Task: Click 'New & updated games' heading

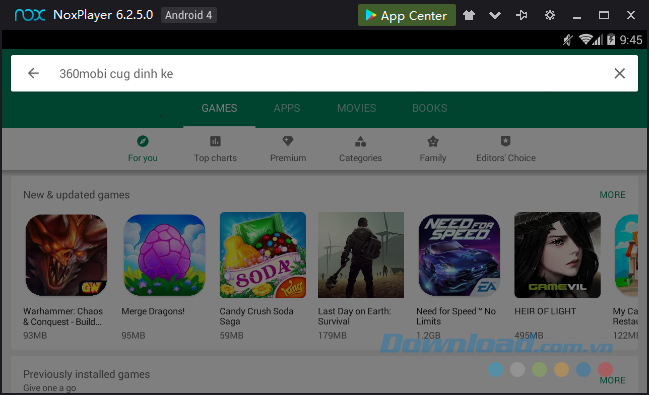Action: (76, 195)
